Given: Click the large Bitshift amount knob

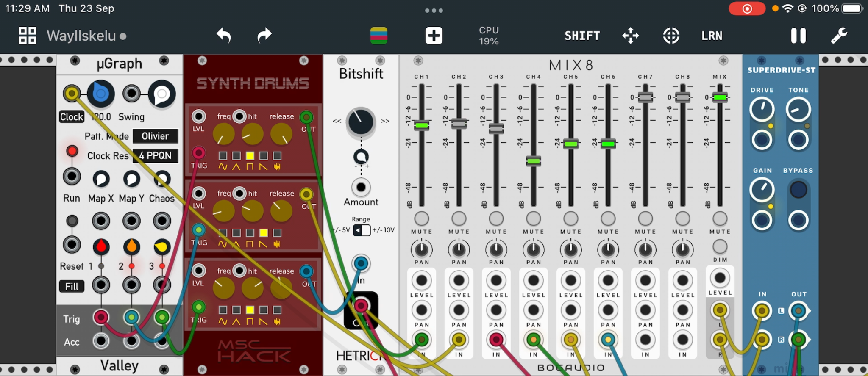Looking at the screenshot, I should (361, 122).
